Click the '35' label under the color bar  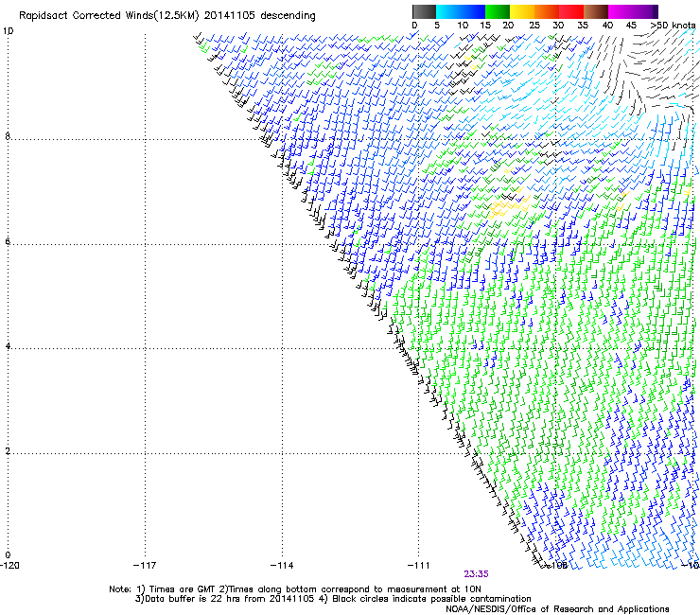point(583,26)
